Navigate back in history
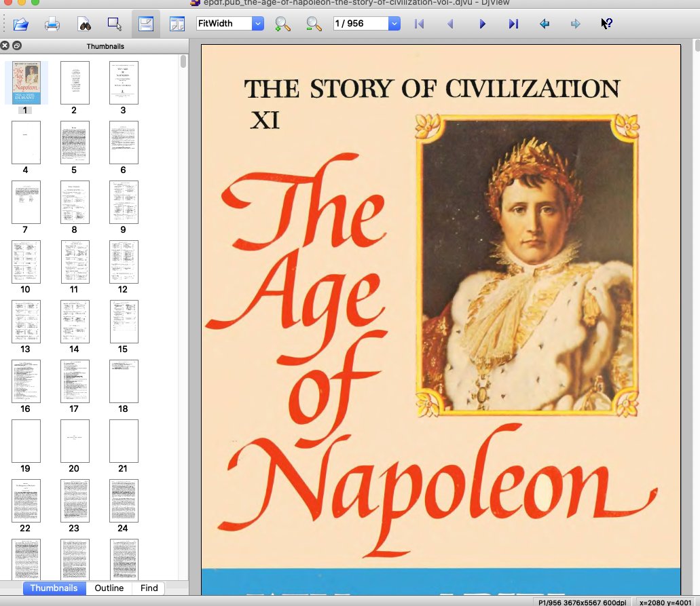This screenshot has width=700, height=606. (545, 24)
